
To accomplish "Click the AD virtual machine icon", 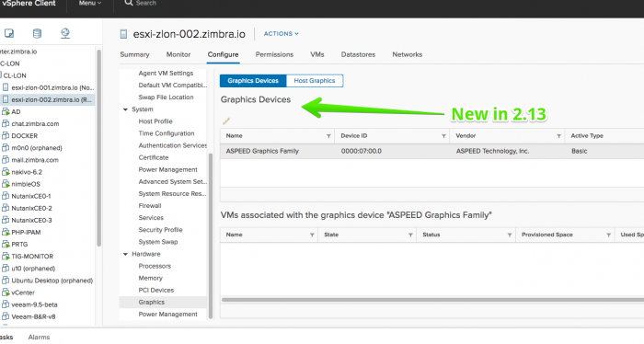I will tap(6, 111).
